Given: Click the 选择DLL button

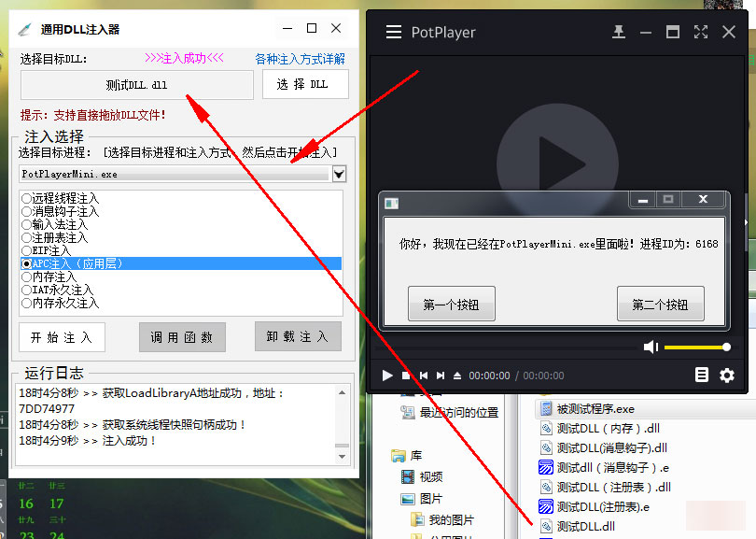Looking at the screenshot, I should click(305, 84).
